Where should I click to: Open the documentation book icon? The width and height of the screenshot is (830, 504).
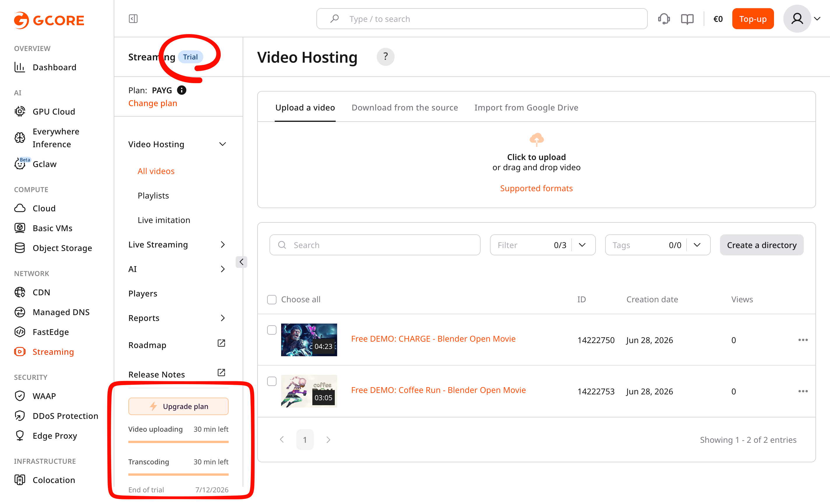pyautogui.click(x=687, y=19)
